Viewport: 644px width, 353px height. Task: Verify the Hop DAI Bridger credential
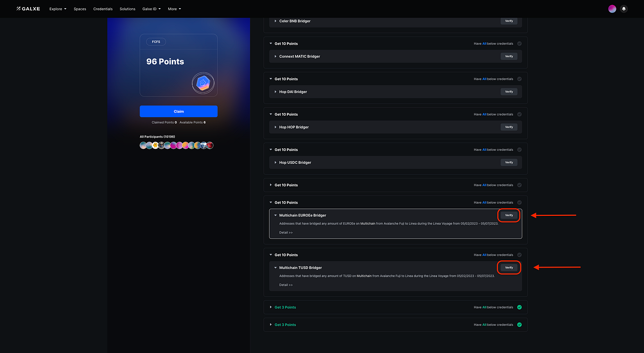pos(509,92)
